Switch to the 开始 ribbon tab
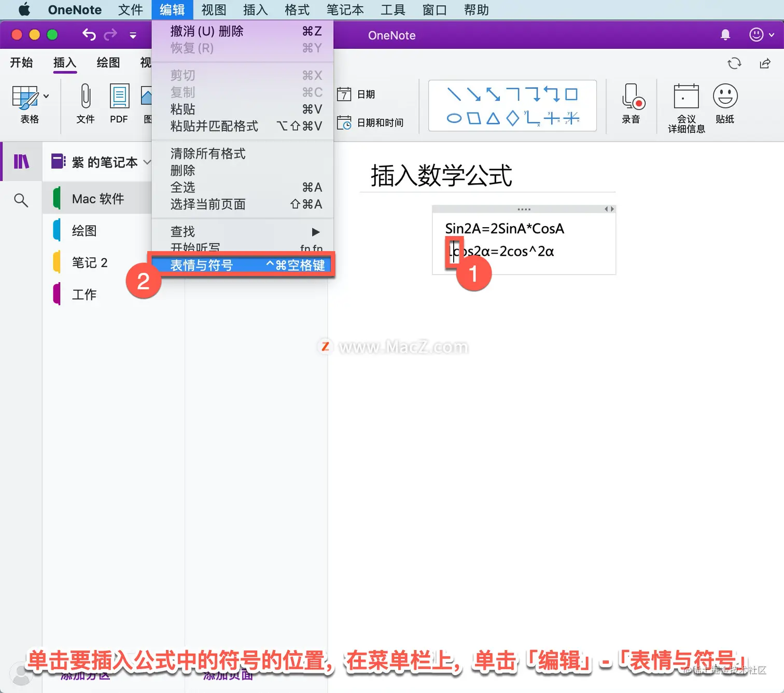The width and height of the screenshot is (784, 693). pos(21,63)
